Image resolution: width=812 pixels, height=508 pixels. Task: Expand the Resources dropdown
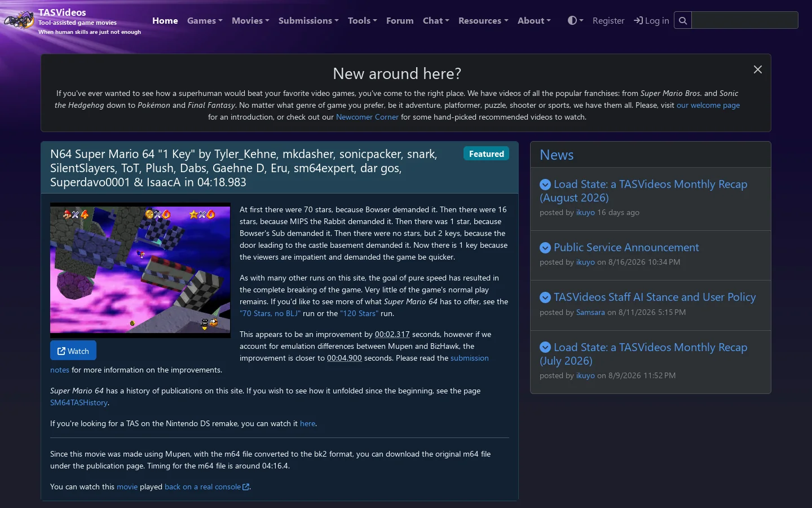point(483,20)
